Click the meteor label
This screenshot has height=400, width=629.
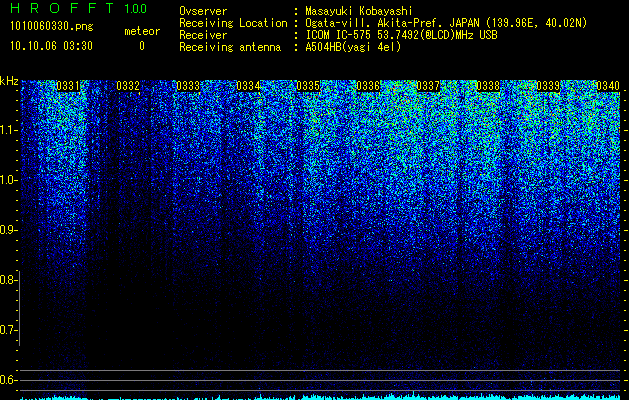point(142,31)
